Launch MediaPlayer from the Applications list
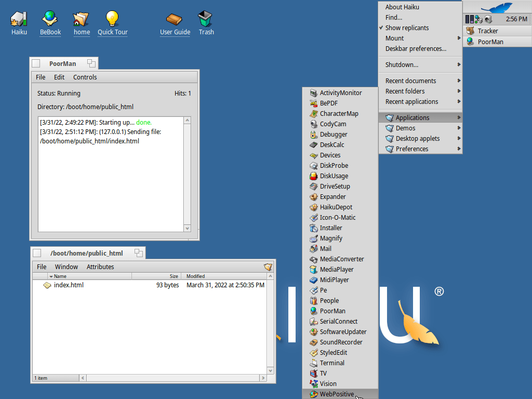Image resolution: width=532 pixels, height=399 pixels. pos(340,270)
